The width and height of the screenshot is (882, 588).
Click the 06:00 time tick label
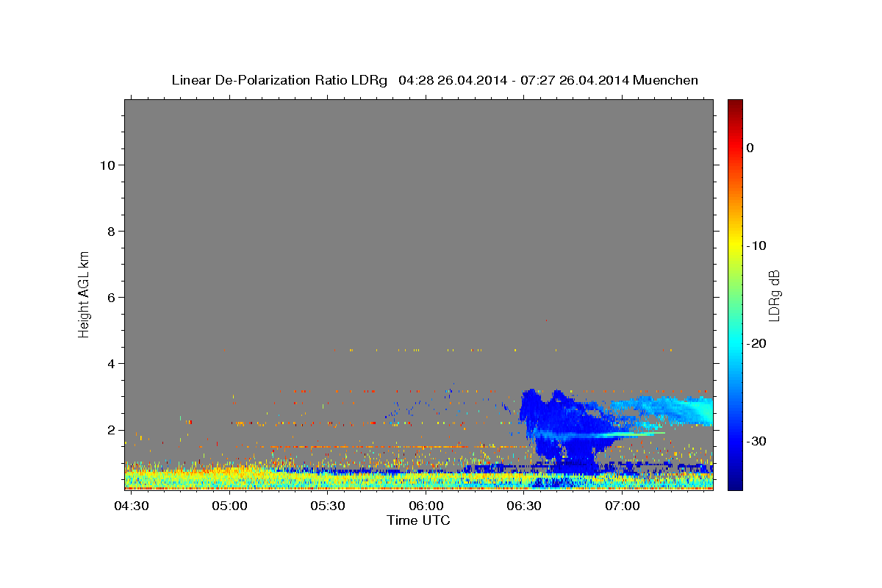[x=426, y=506]
